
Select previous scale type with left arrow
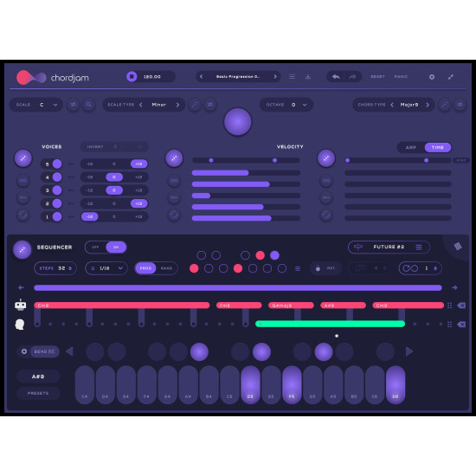[x=141, y=105]
